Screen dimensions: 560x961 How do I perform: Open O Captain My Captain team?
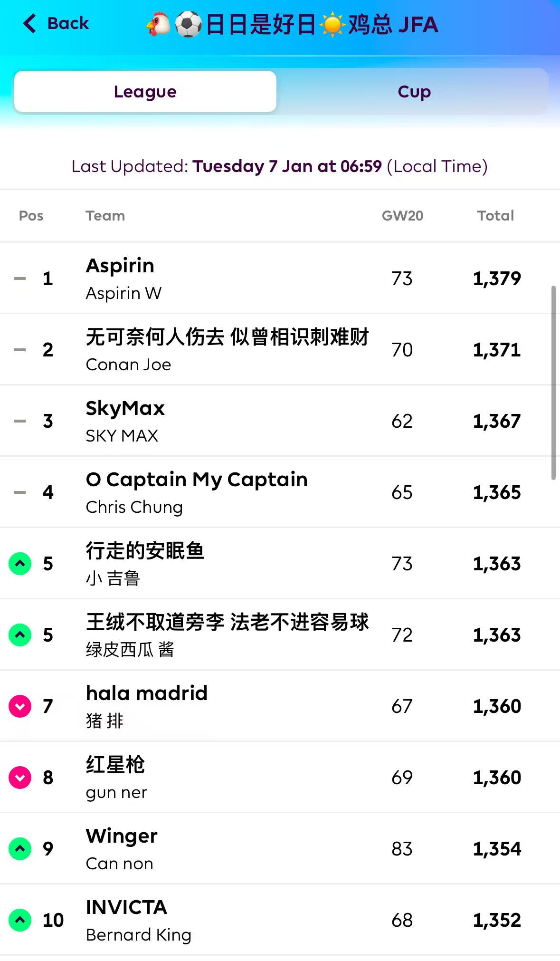(x=197, y=480)
